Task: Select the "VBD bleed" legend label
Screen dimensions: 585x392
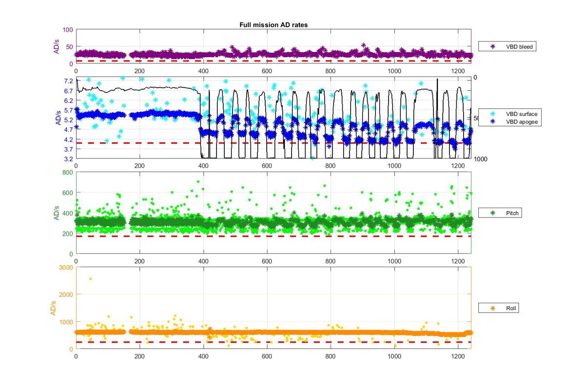Action: [x=520, y=47]
